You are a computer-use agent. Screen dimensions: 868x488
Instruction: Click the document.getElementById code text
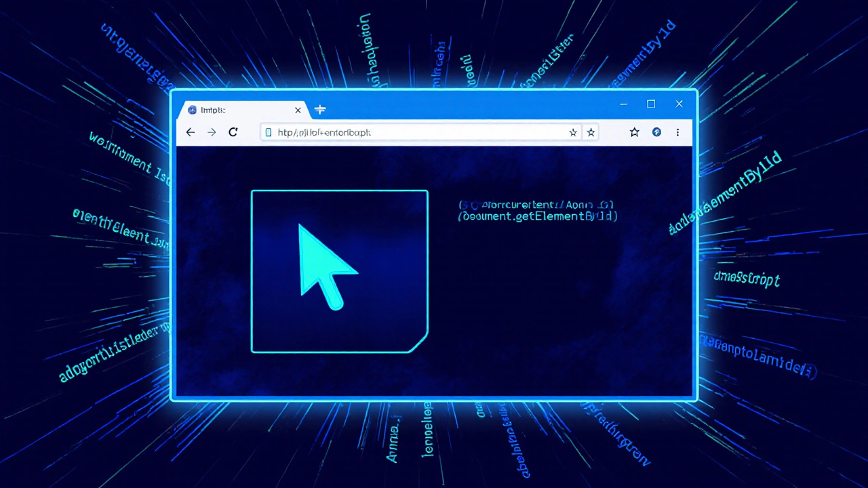[x=537, y=216]
